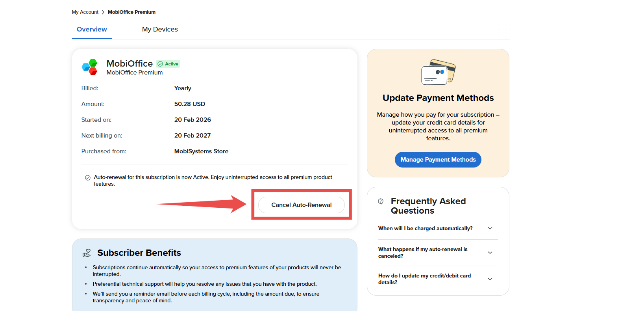The image size is (644, 311).
Task: Click the 'Yearly' billing value
Action: 183,88
